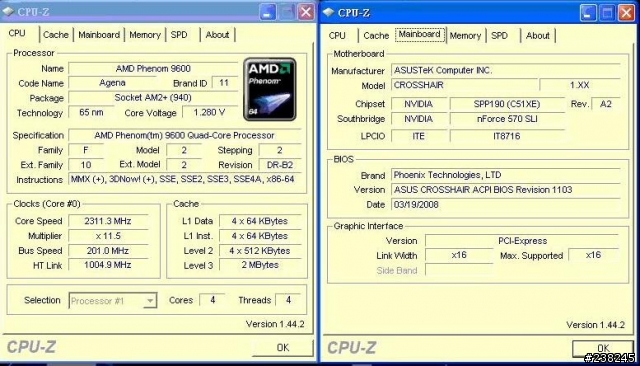
Task: Click the Core Speed value 2311.3 MHz
Action: coord(108,221)
